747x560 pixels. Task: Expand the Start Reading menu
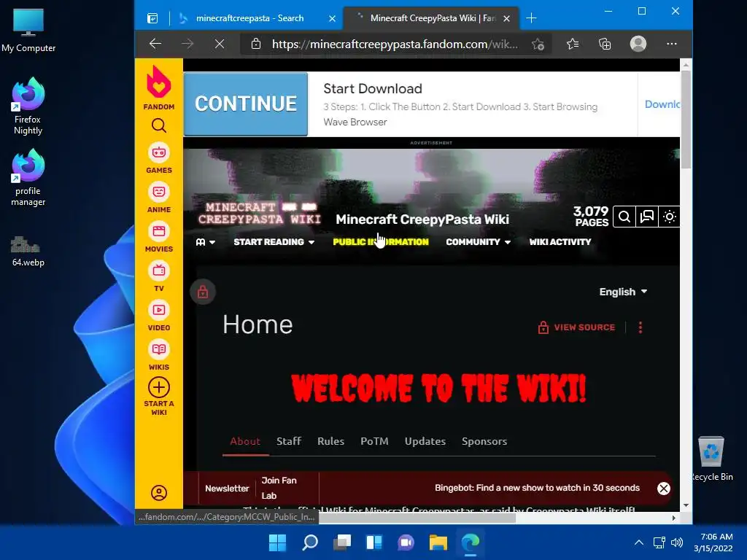coord(274,242)
